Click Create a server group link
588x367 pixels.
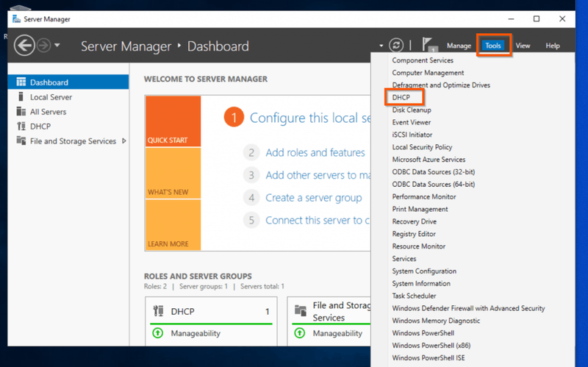coord(314,197)
